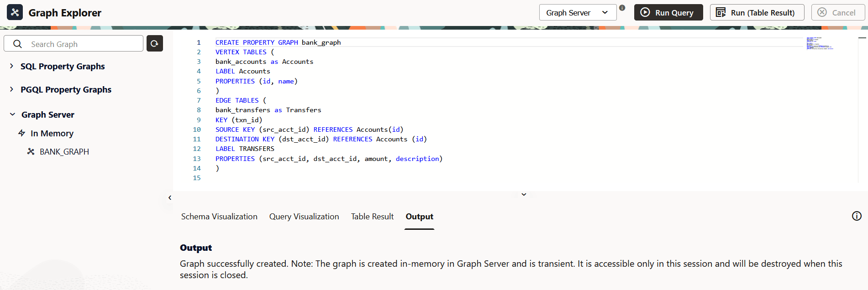Click the PGQL Property Graphs label

pos(66,90)
